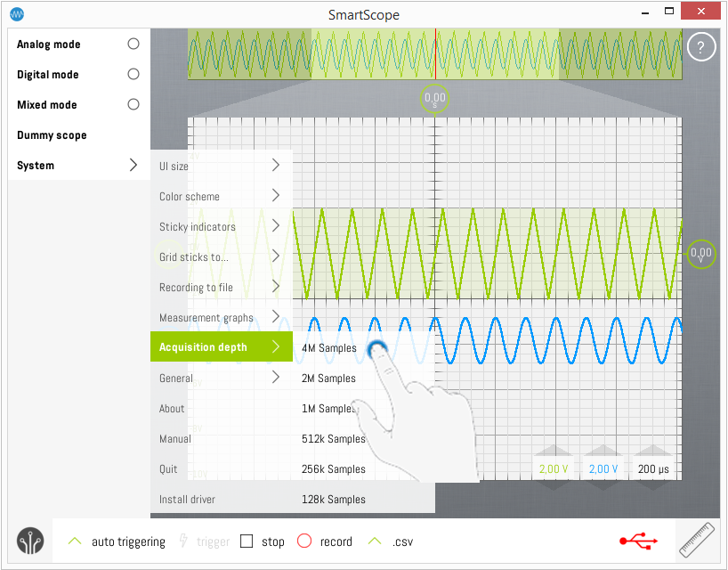This screenshot has height=570, width=728.
Task: Click the green 2,00 V channel scale
Action: click(x=554, y=468)
